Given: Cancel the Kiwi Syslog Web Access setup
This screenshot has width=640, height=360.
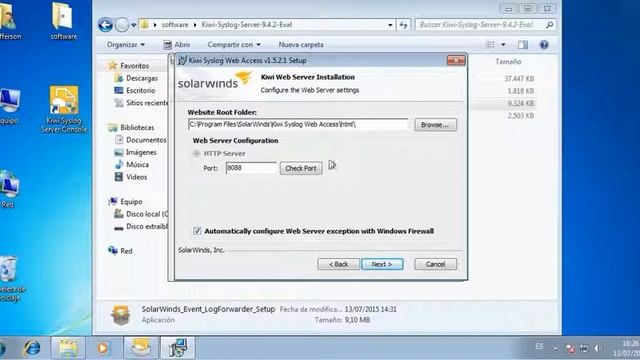Looking at the screenshot, I should point(436,264).
